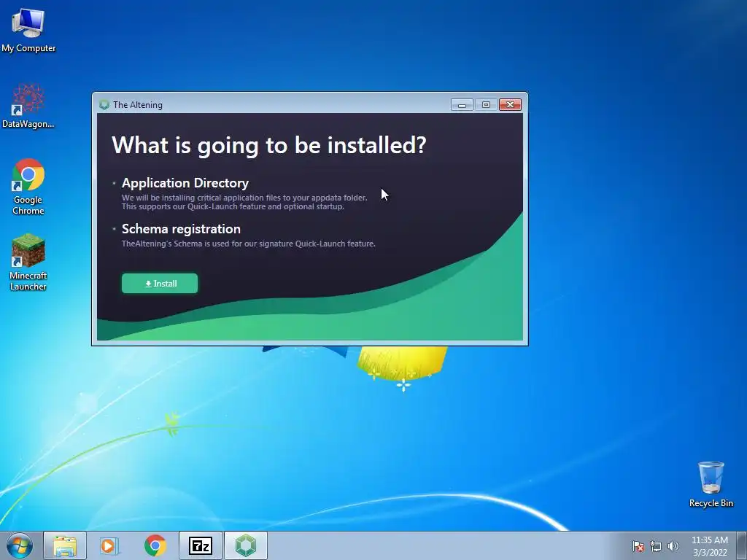The height and width of the screenshot is (560, 747).
Task: Click the Application Directory heading
Action: [185, 183]
